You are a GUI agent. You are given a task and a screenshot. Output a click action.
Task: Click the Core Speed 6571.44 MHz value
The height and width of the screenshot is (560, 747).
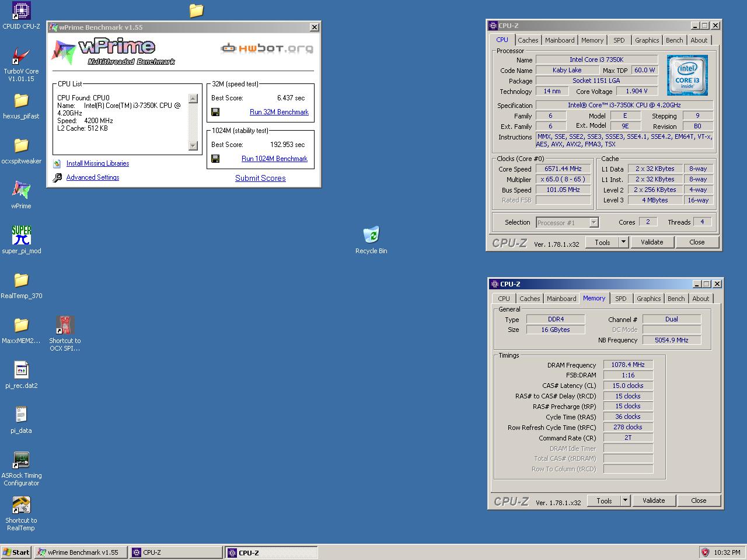[x=563, y=169]
